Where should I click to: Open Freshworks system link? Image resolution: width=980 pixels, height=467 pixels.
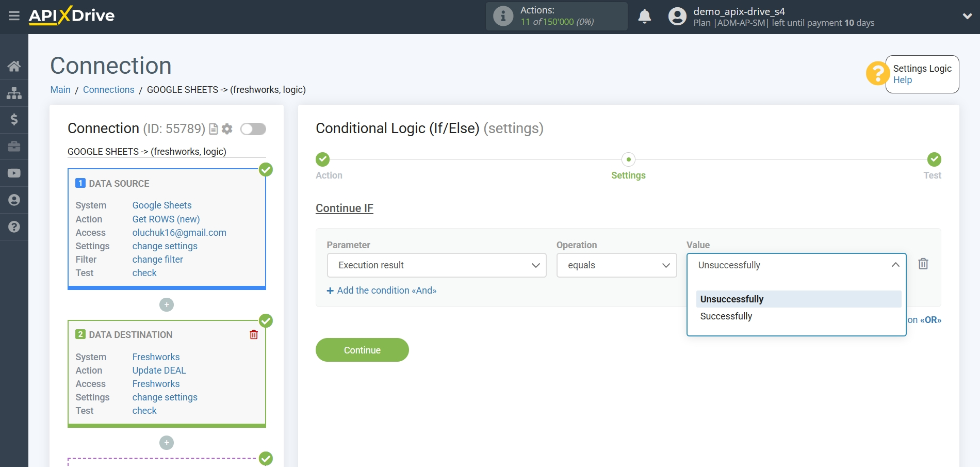pyautogui.click(x=156, y=357)
